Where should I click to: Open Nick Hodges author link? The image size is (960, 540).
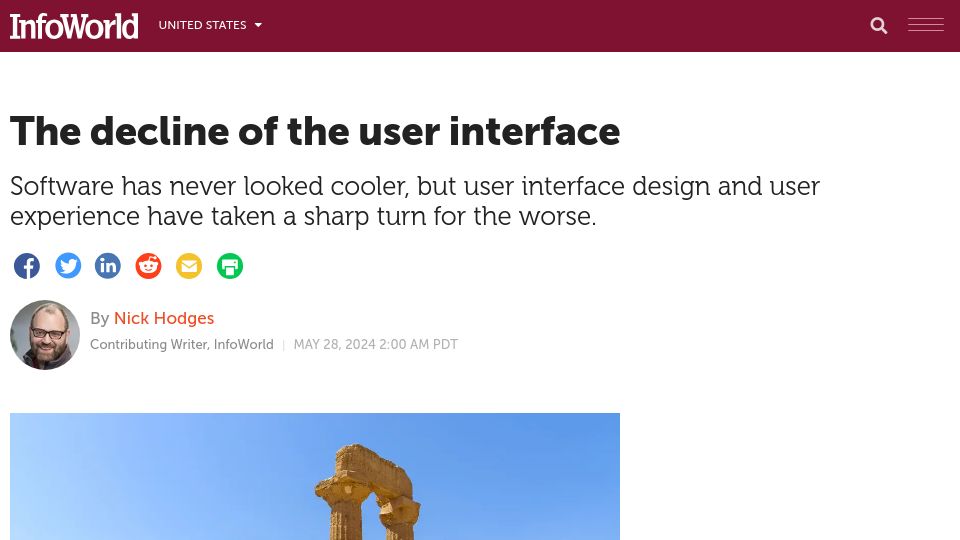coord(163,318)
